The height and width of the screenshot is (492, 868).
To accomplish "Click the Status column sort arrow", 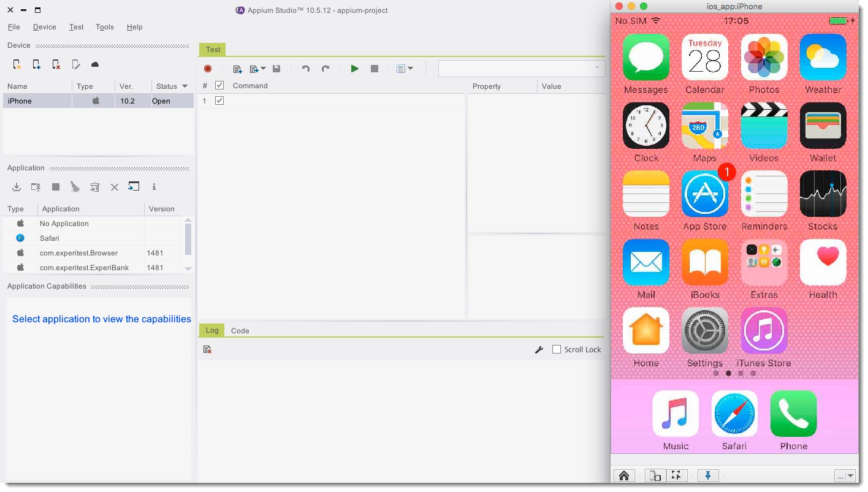I will click(x=185, y=86).
